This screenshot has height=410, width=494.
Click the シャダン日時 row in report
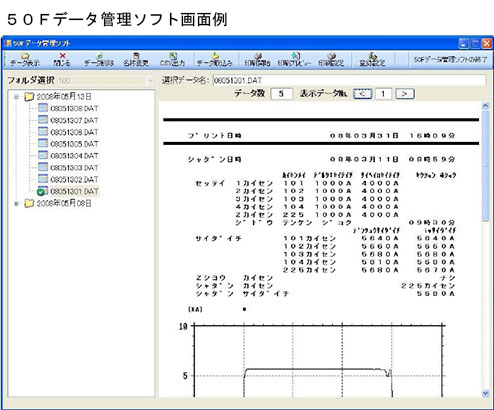click(321, 160)
